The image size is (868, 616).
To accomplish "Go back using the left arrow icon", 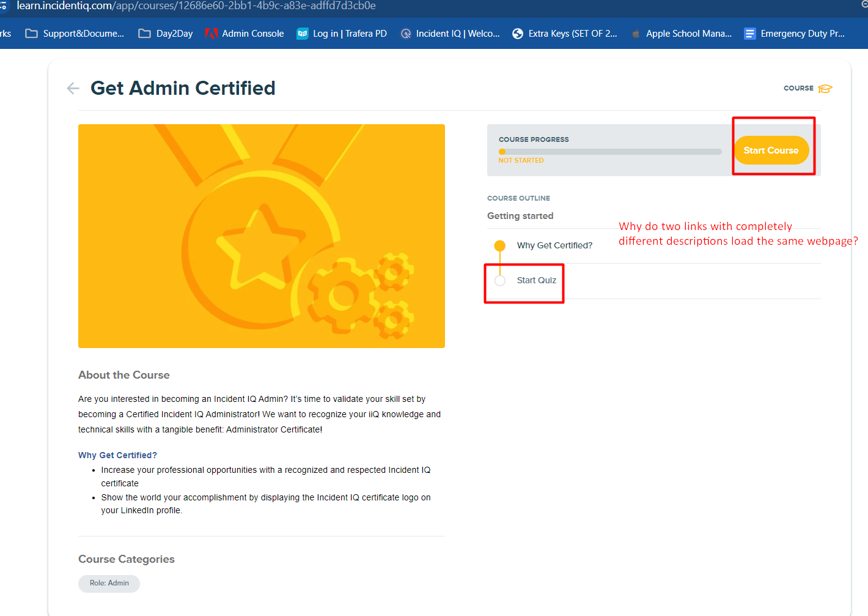I will tap(73, 89).
